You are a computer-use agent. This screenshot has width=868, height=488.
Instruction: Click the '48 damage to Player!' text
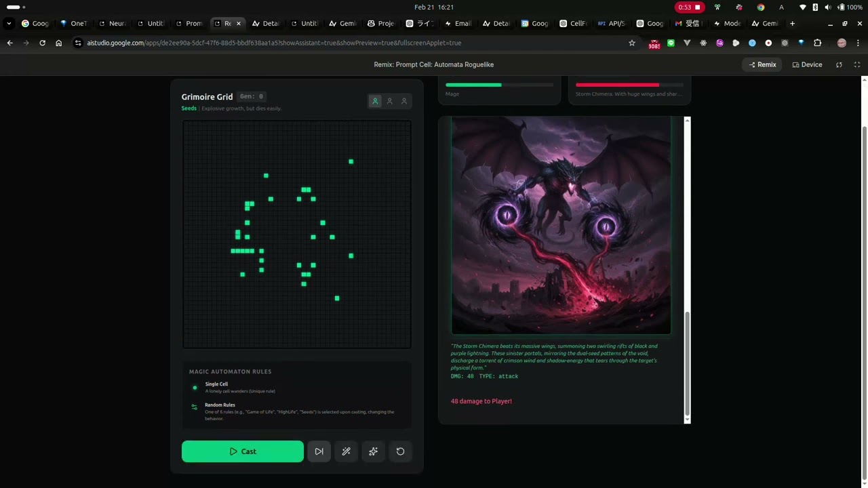(481, 401)
